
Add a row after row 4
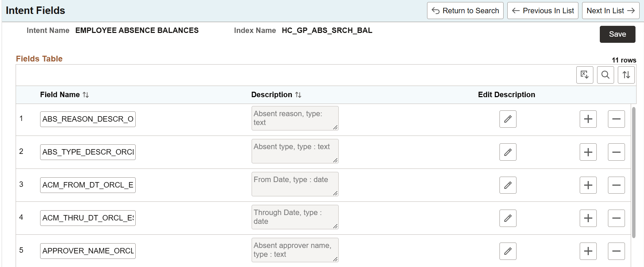click(x=588, y=218)
